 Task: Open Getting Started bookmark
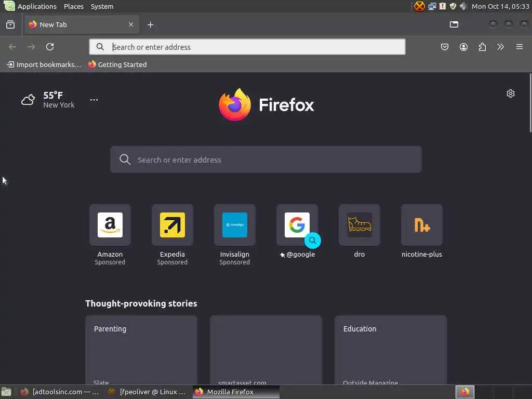pos(117,64)
